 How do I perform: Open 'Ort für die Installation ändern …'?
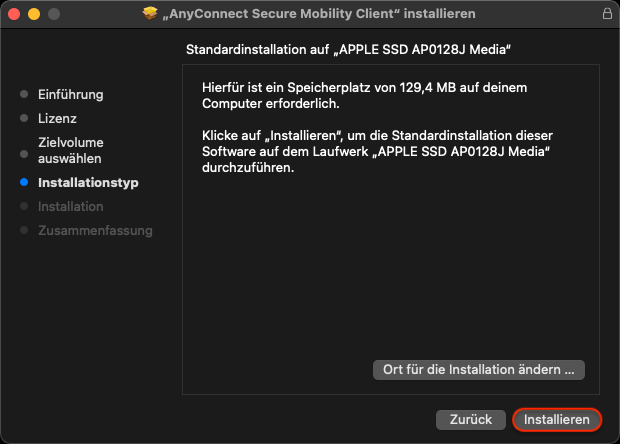(478, 370)
